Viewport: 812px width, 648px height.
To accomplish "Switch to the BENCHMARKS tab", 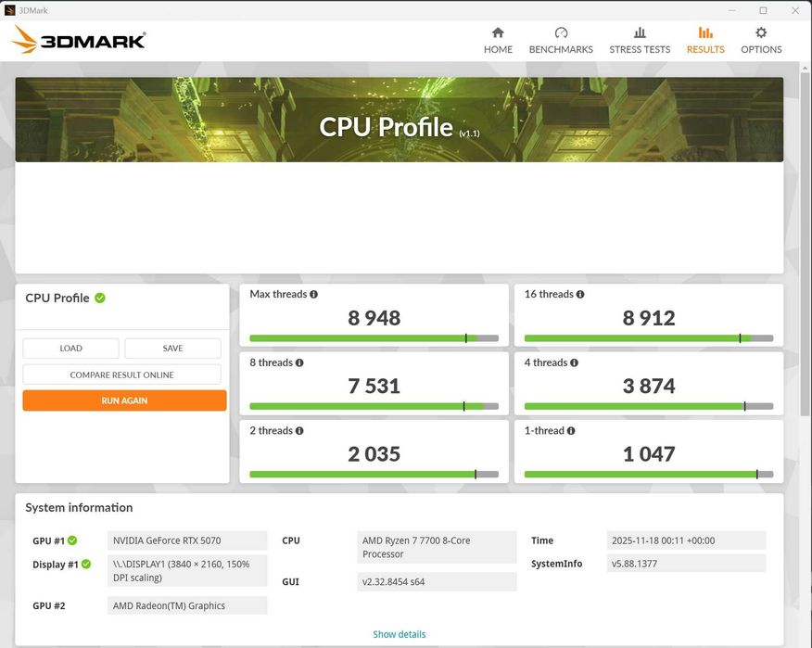I will 561,41.
